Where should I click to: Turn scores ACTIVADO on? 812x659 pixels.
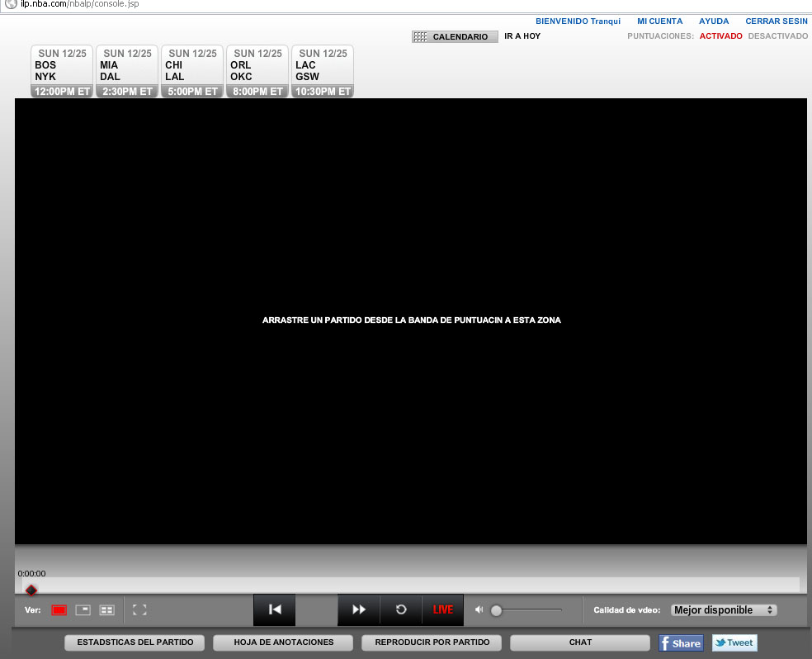720,36
